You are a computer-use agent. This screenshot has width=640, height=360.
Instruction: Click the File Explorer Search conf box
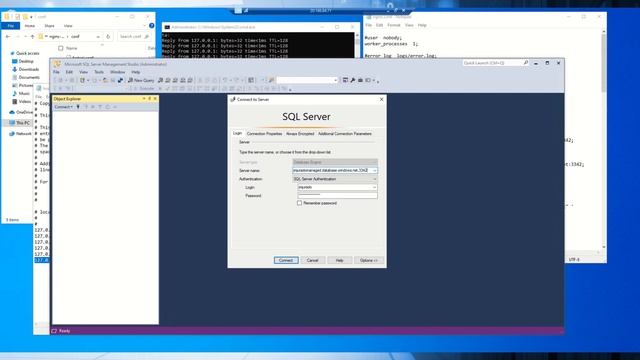(134, 36)
